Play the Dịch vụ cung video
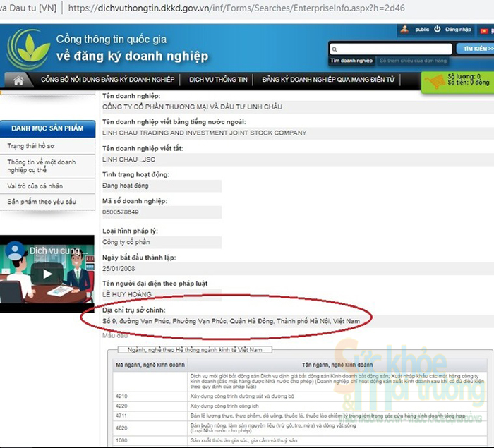Viewport: 494px width, 448px height. (47, 274)
